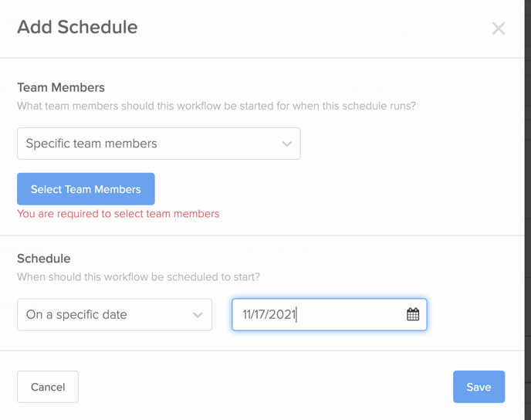Click the required team members error message
This screenshot has width=531, height=420.
coord(118,214)
